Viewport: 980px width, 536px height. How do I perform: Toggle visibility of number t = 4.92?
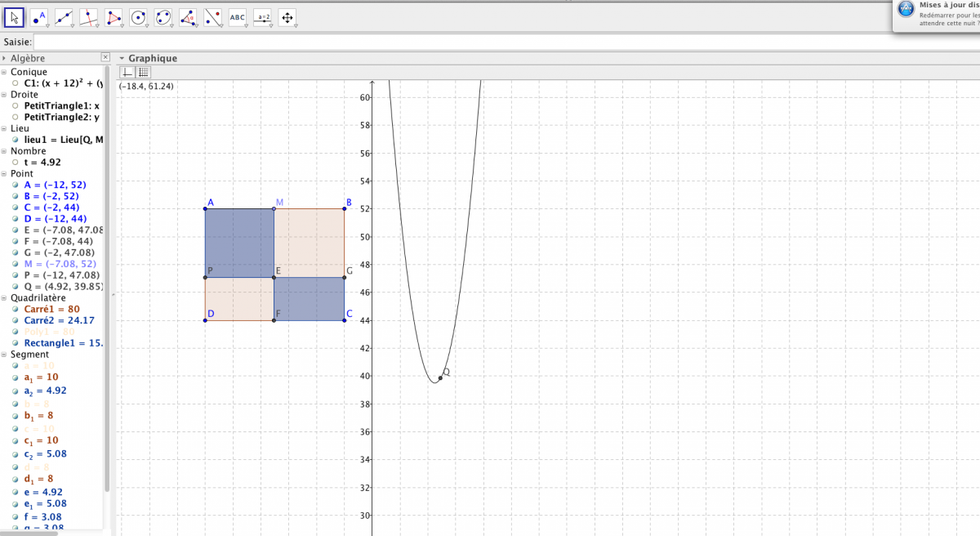(16, 163)
